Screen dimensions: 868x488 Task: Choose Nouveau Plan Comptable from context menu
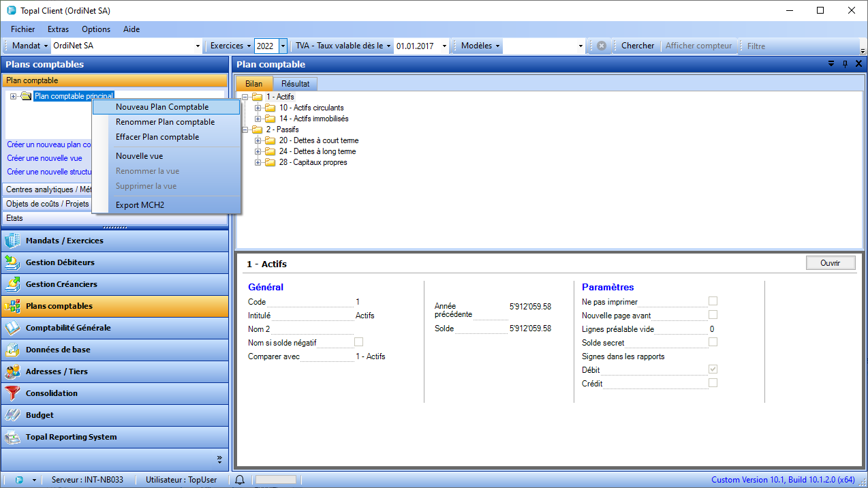[x=162, y=107]
